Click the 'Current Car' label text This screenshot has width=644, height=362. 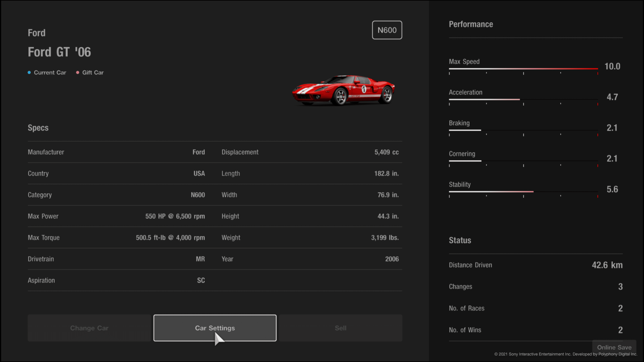[50, 72]
